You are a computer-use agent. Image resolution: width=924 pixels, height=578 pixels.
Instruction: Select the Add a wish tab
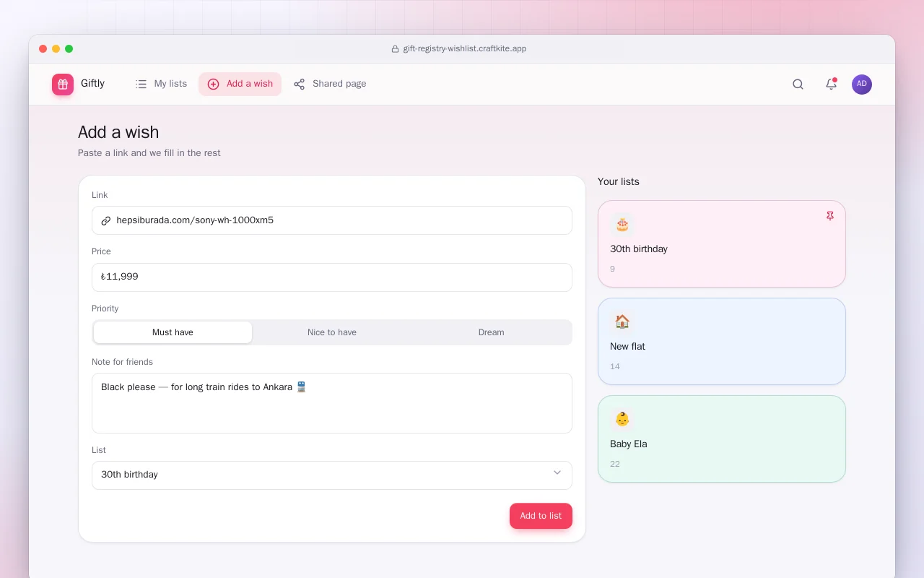(x=240, y=84)
